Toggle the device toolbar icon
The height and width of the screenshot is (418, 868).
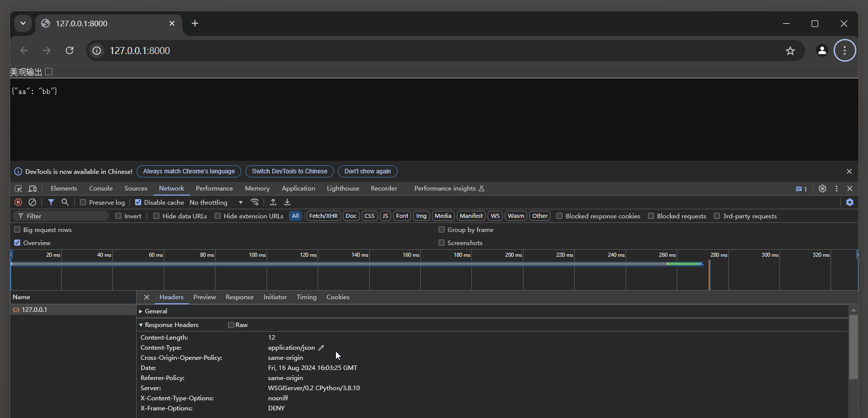pos(32,189)
